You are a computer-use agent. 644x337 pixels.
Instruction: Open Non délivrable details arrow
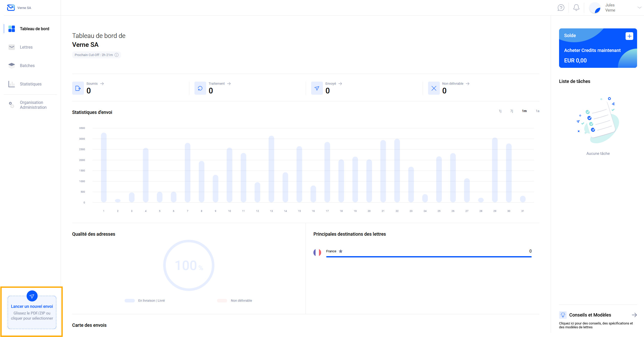tap(467, 84)
